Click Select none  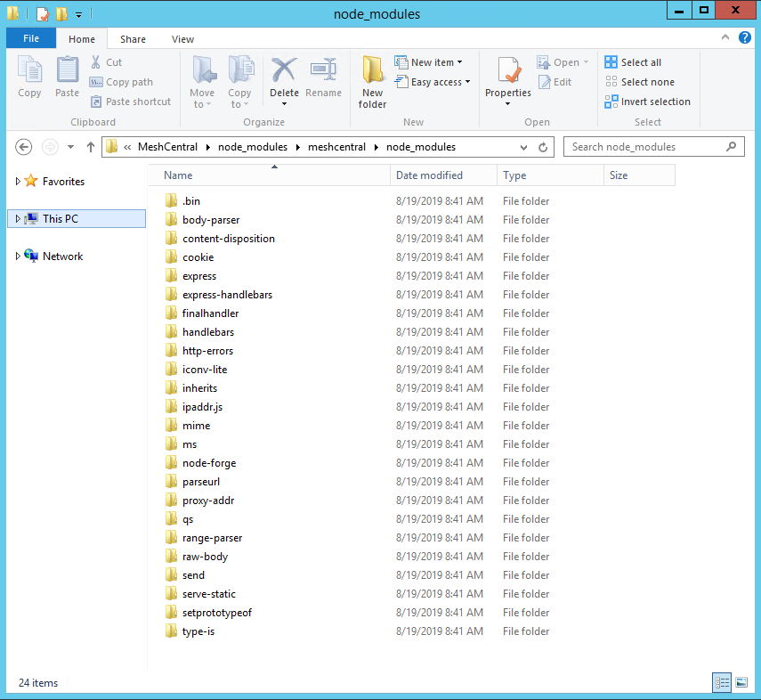point(640,82)
